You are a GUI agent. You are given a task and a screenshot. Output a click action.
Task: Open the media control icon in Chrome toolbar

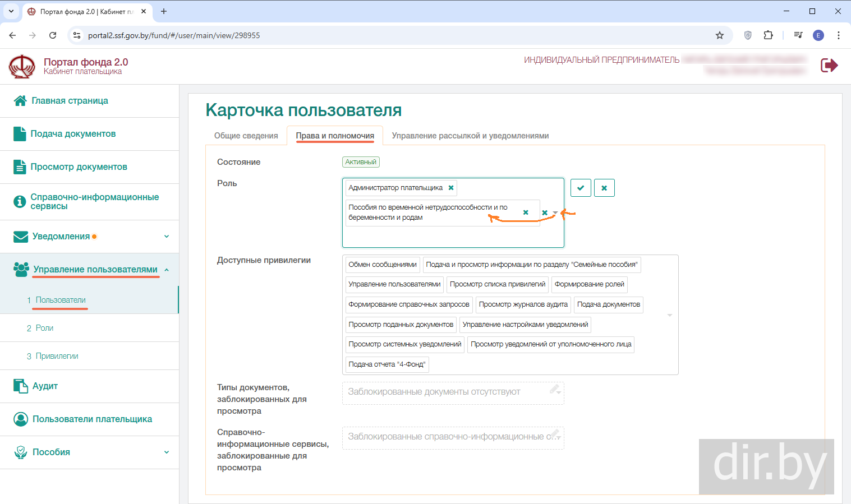click(x=798, y=35)
